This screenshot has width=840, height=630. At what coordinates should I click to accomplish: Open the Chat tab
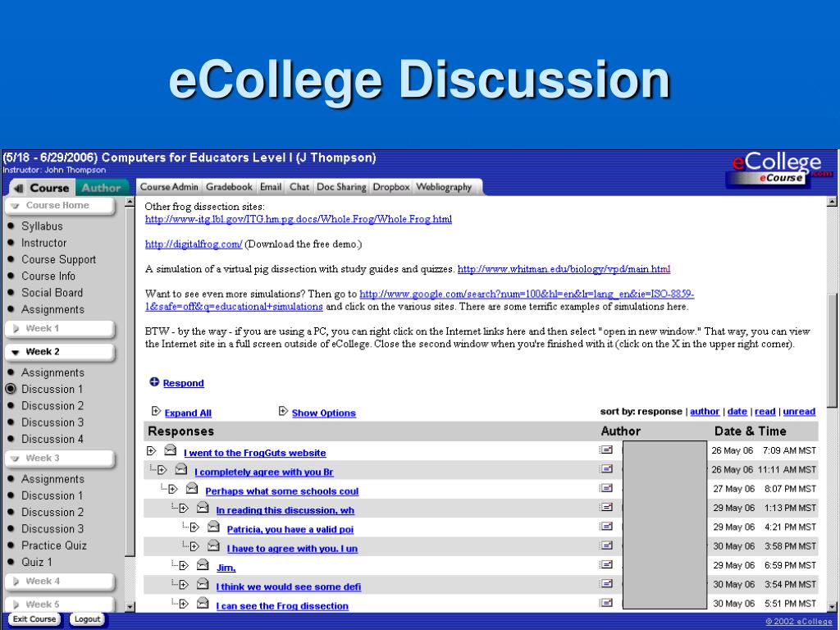coord(299,187)
